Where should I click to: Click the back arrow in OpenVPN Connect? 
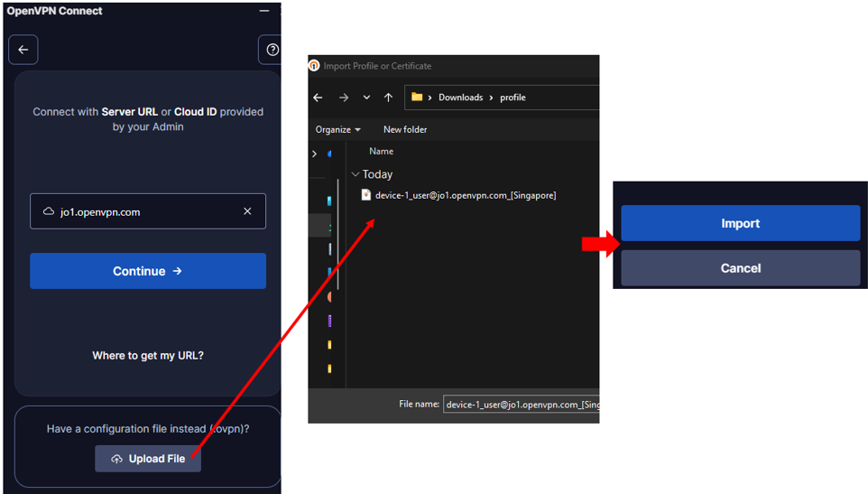(23, 50)
